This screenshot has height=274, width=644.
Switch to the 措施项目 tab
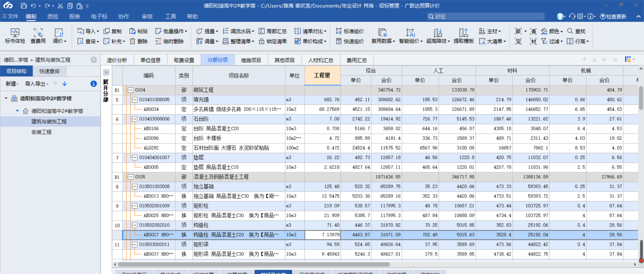pos(251,60)
